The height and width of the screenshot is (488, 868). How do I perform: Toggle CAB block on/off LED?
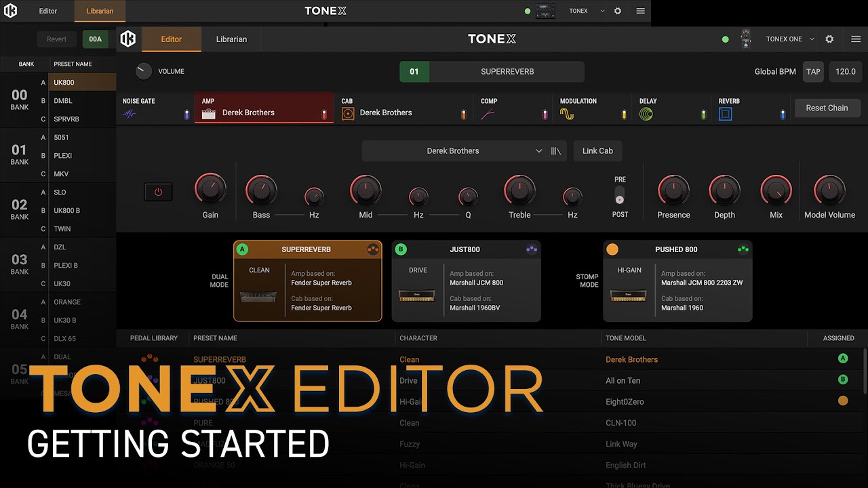(x=464, y=115)
